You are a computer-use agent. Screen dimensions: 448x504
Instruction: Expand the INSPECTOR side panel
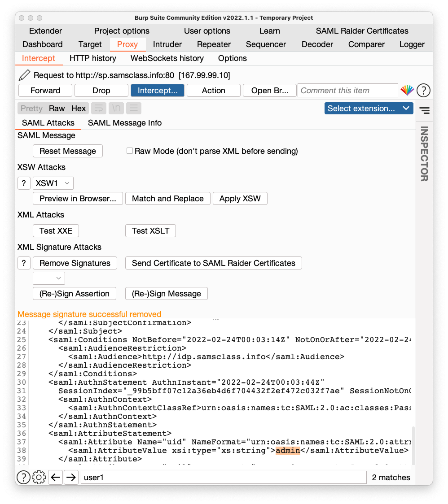[x=424, y=154]
